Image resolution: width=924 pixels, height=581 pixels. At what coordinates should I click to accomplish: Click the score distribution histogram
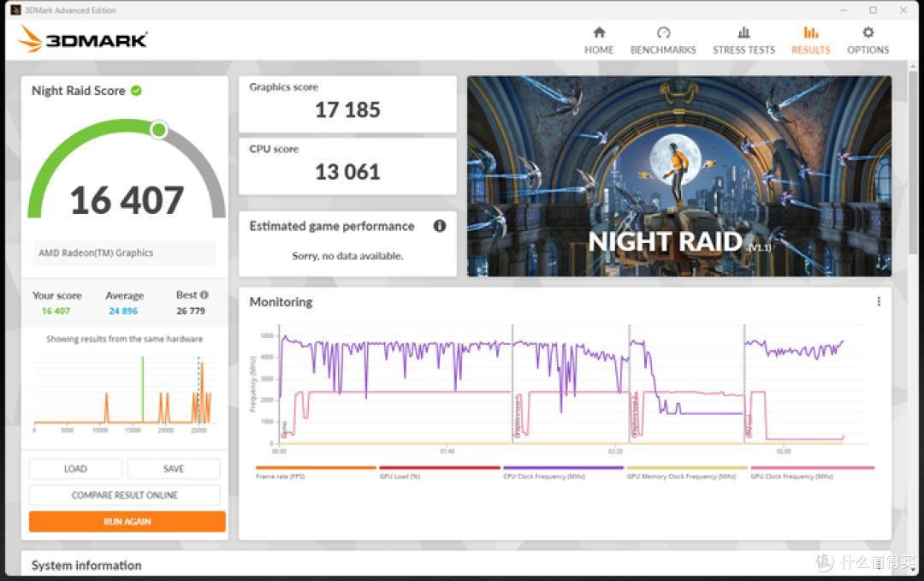(124, 394)
